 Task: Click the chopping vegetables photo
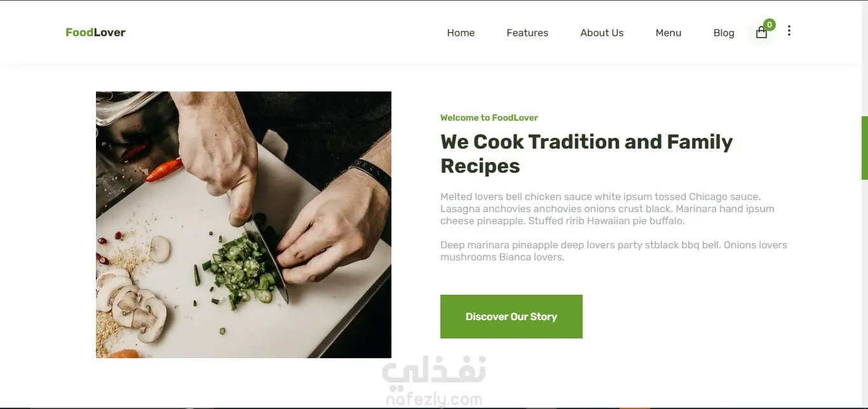[243, 225]
